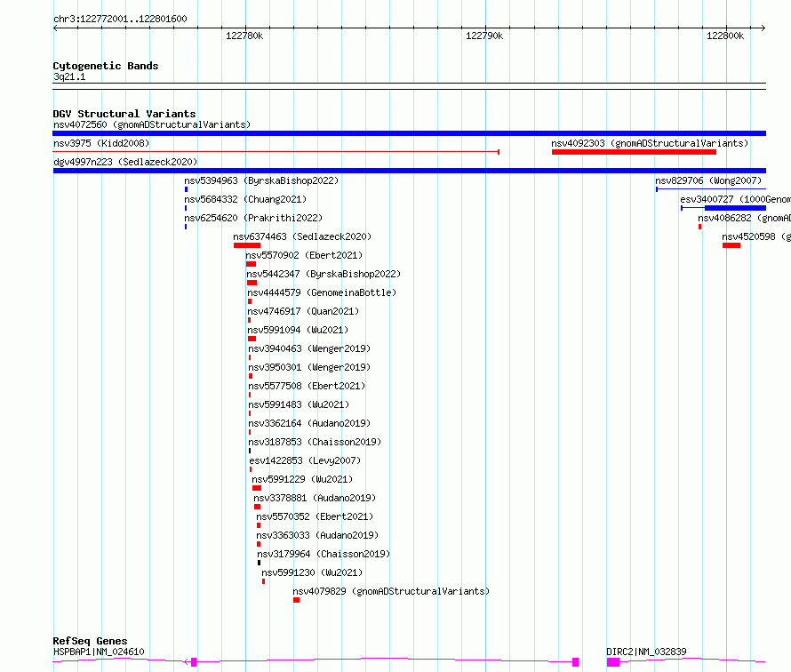Click nsv6374463 (Sedlazeck2020) label
Viewport: 791px width, 672px height.
point(302,236)
